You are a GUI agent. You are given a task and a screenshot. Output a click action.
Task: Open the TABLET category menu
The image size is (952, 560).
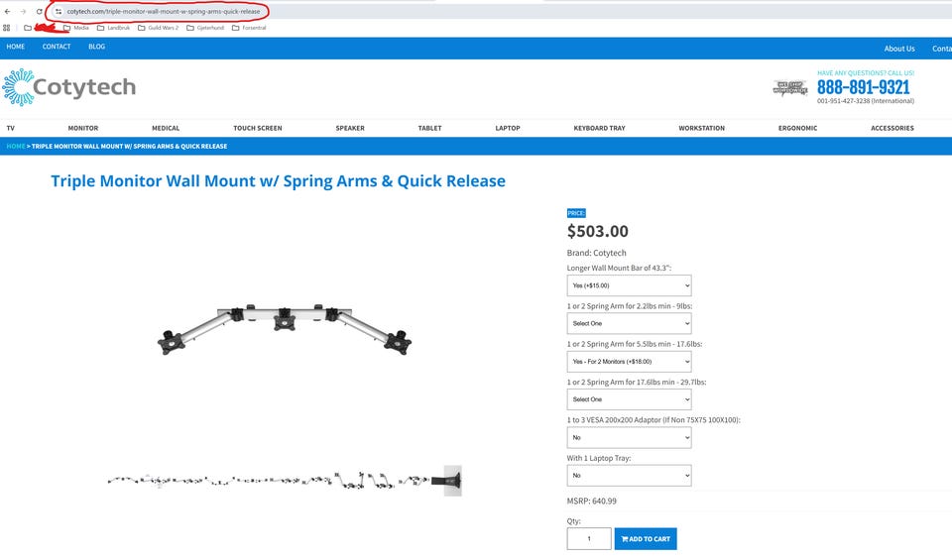[429, 128]
